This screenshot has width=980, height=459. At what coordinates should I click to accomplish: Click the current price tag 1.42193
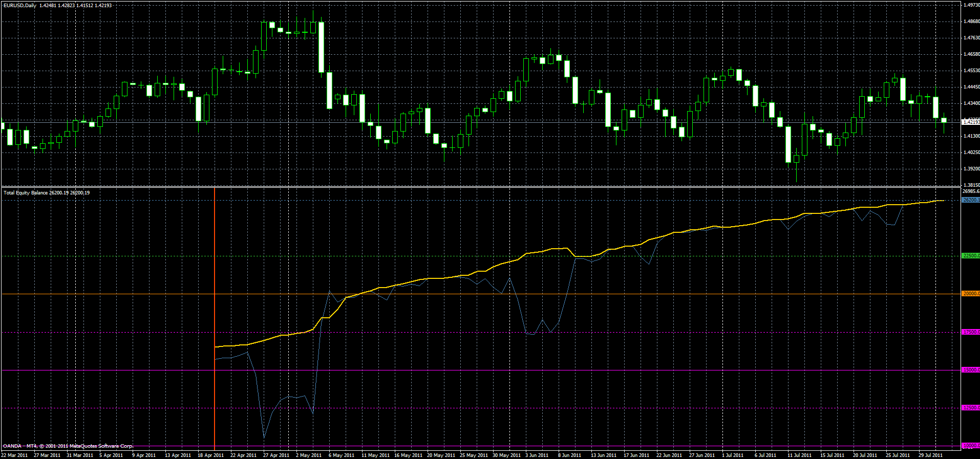point(971,122)
